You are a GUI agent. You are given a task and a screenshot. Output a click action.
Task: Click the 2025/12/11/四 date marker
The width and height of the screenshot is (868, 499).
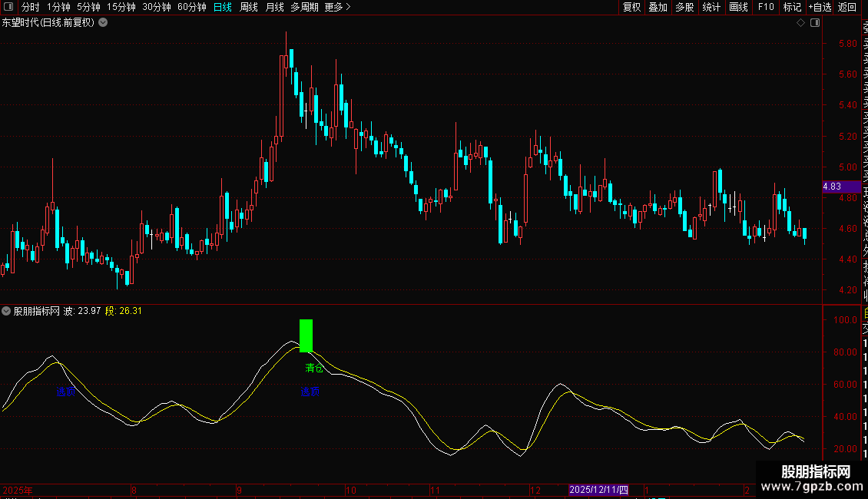click(x=598, y=490)
